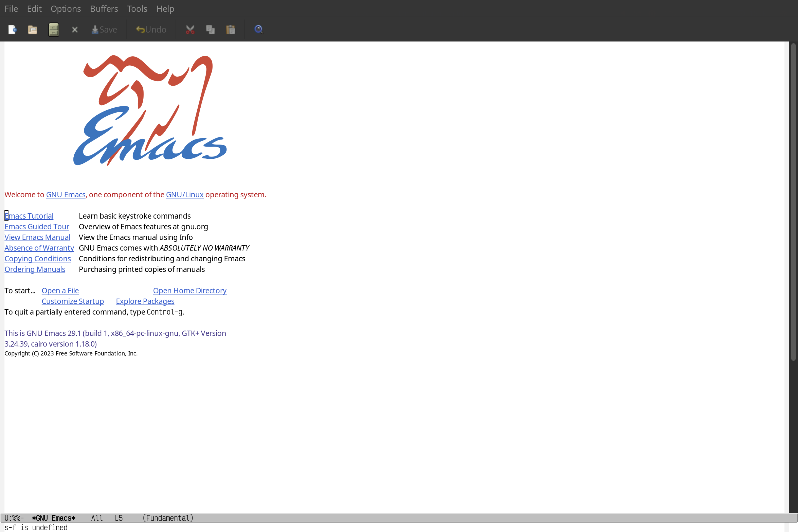Expand the Options menu dropdown
This screenshot has height=532, width=798.
[x=65, y=8]
